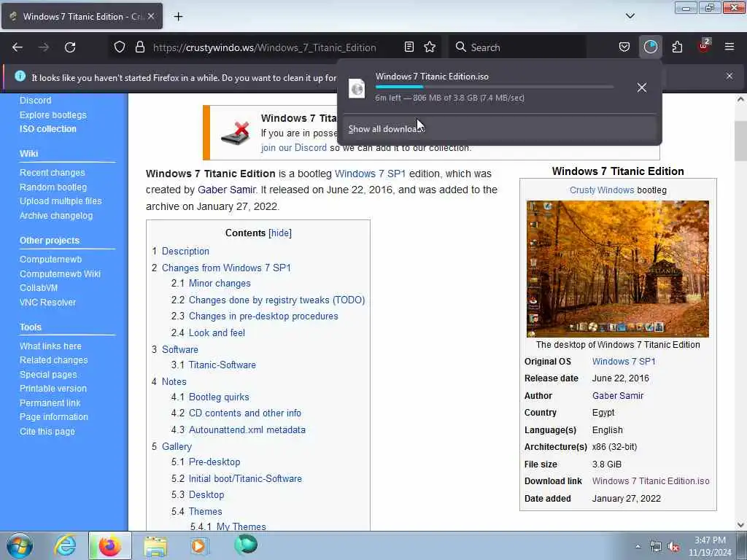Click the Windows 7 Titanic Edition.iso download link

coord(651,481)
